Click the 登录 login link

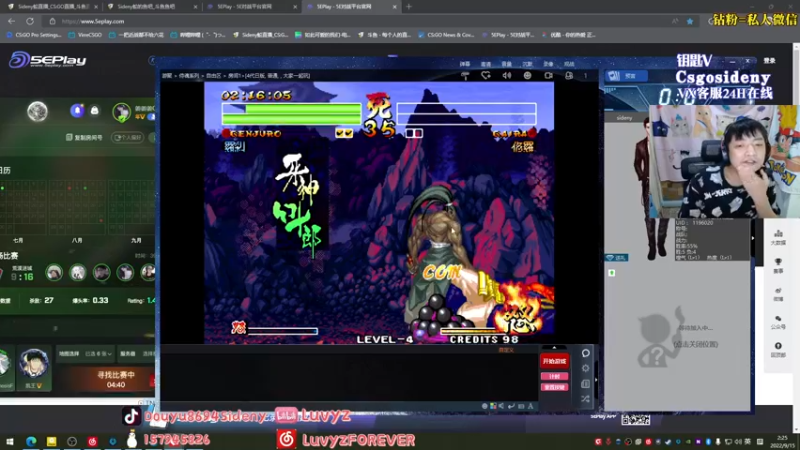769,61
